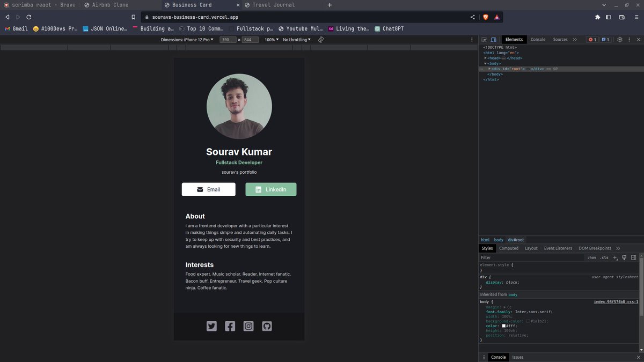Open a new browser tab
Screen dimensions: 644x362
(330, 5)
